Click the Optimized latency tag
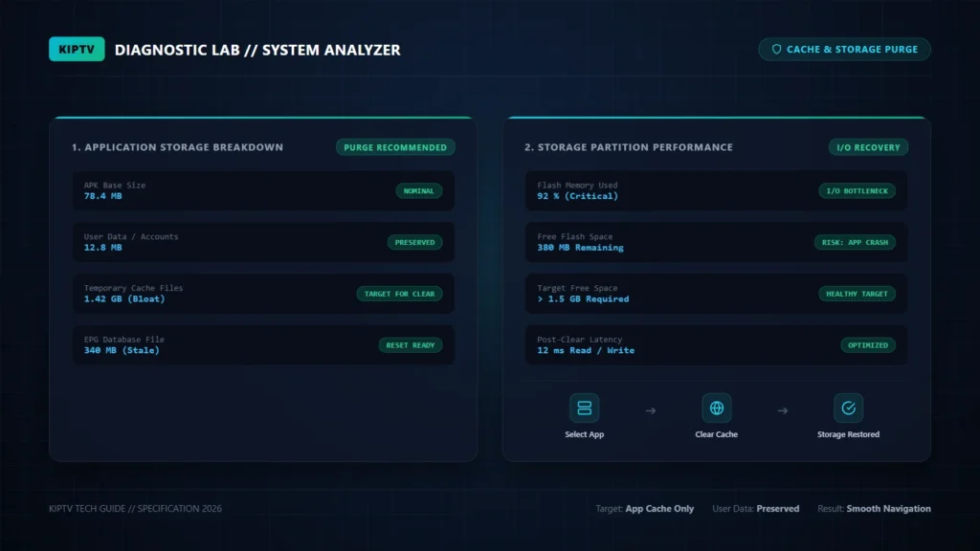The width and height of the screenshot is (980, 551). click(867, 344)
